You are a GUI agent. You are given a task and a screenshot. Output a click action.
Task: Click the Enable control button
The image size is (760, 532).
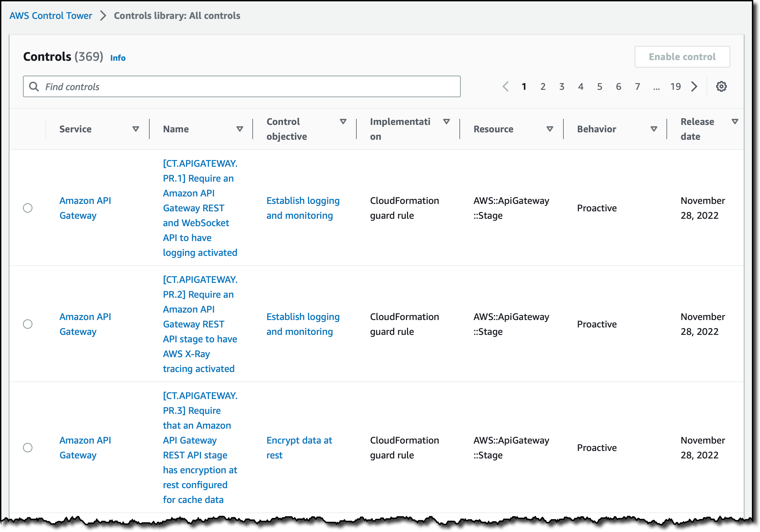click(x=682, y=57)
